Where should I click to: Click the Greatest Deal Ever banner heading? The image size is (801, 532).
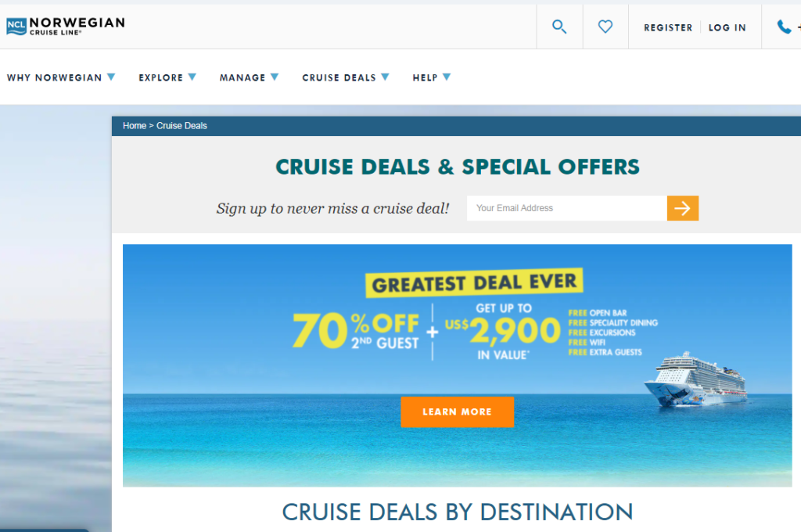(x=474, y=282)
